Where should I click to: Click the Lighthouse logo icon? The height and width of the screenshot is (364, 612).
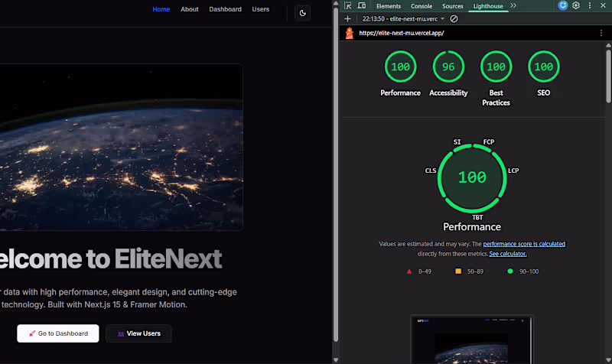[x=350, y=33]
